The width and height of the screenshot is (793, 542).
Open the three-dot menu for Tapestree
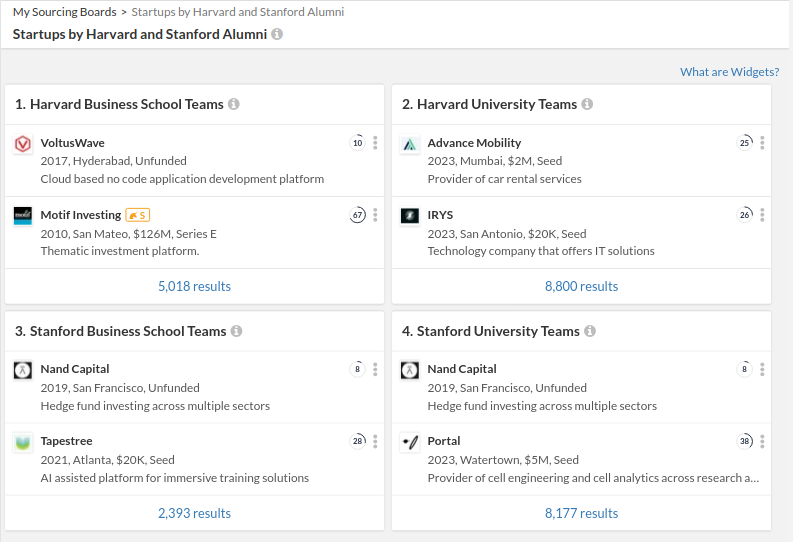tap(375, 441)
